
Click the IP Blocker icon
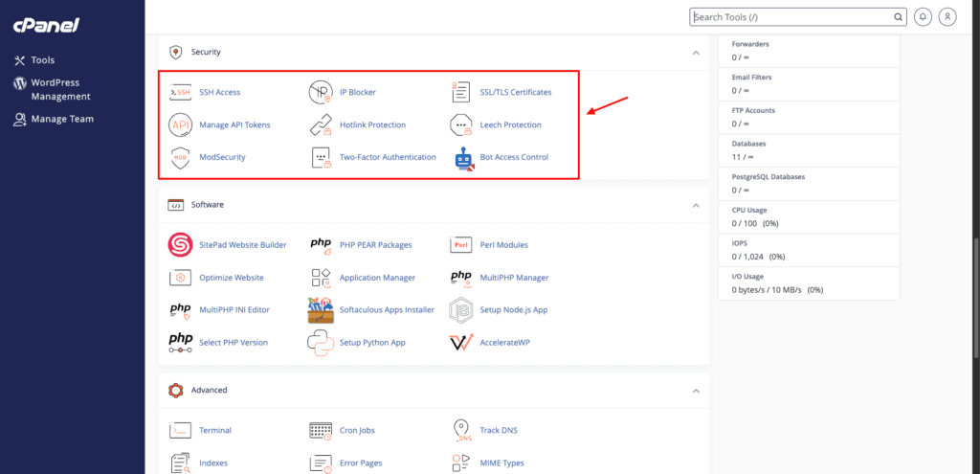[321, 92]
